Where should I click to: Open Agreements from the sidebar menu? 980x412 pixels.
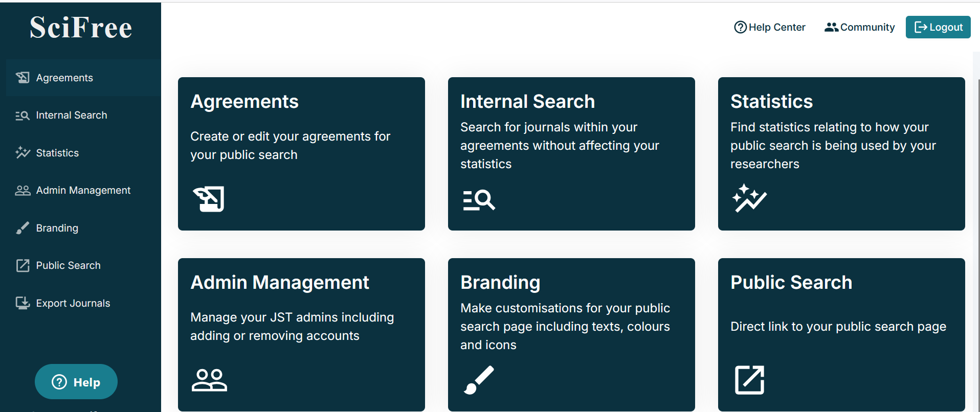pos(64,78)
